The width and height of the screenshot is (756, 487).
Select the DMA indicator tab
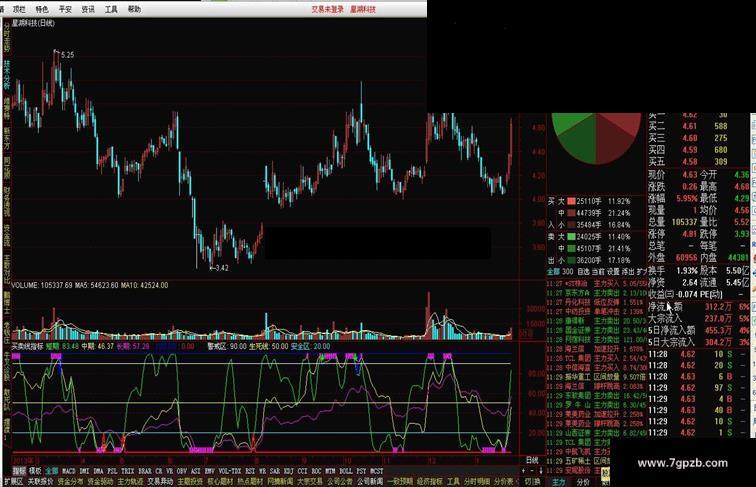click(x=98, y=471)
